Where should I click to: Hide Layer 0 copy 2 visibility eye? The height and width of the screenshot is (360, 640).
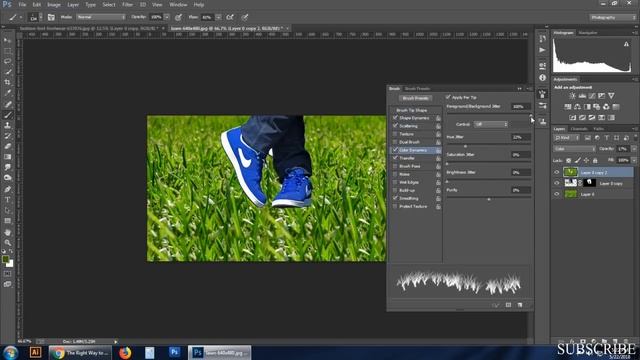pos(557,172)
